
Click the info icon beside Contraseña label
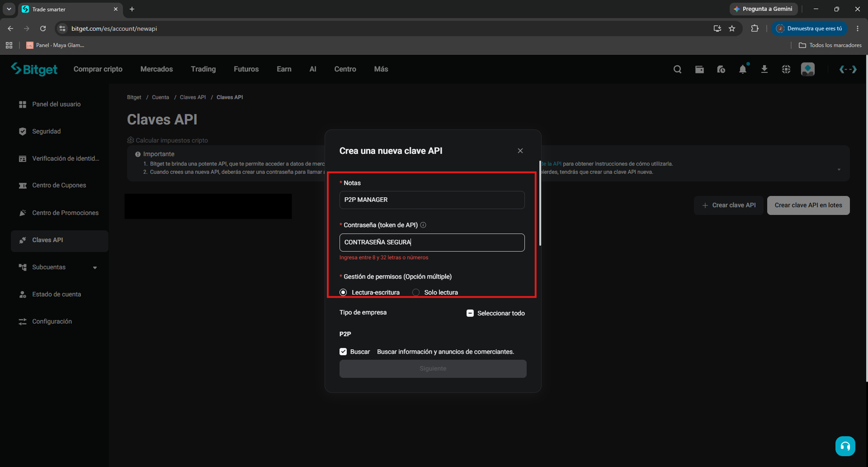423,225
